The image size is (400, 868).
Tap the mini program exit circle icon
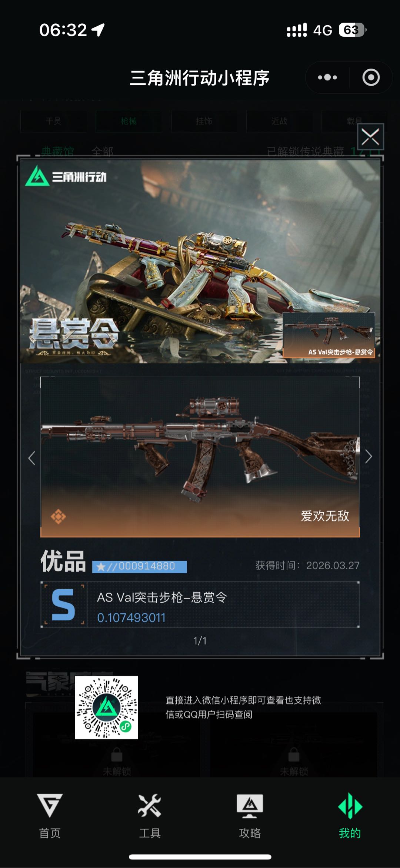point(371,77)
